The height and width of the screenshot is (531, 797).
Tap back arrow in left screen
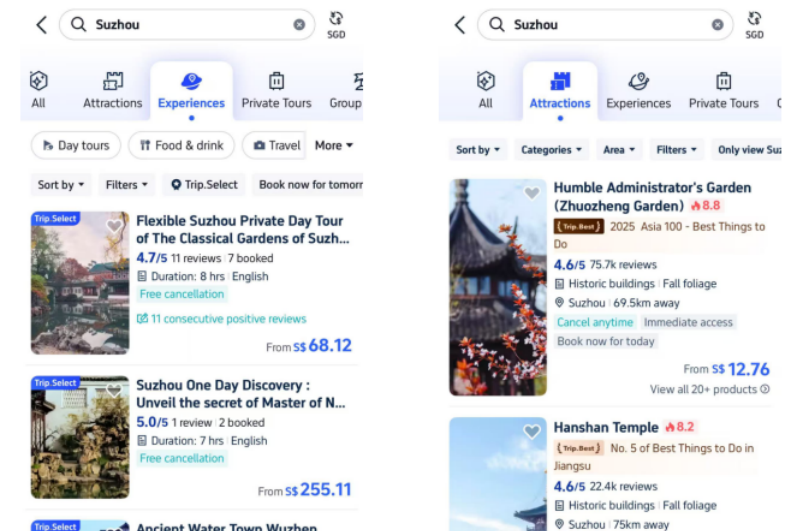coord(42,24)
